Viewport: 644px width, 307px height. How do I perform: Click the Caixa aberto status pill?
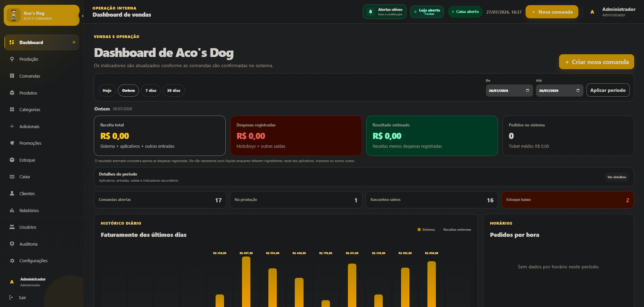click(465, 12)
